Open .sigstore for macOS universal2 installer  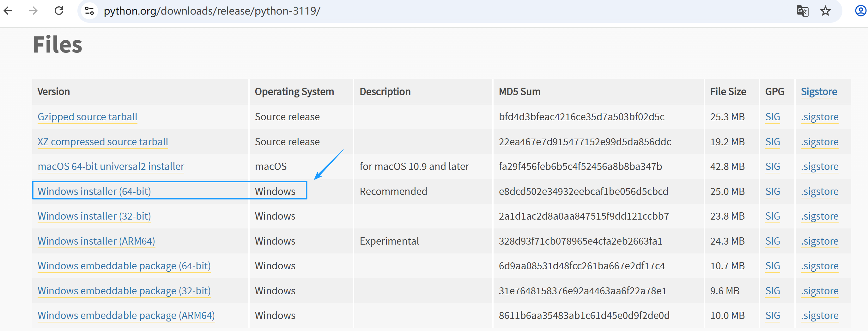tap(819, 166)
